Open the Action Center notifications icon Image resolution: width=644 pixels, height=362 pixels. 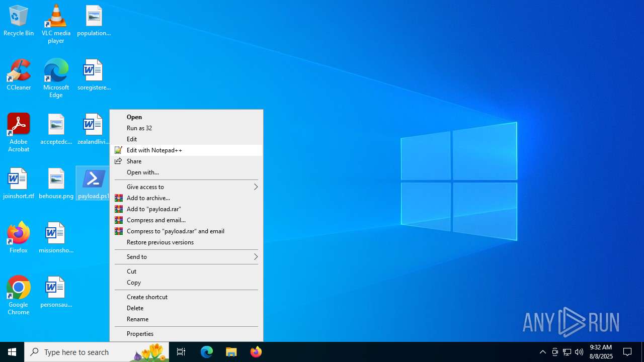point(628,352)
